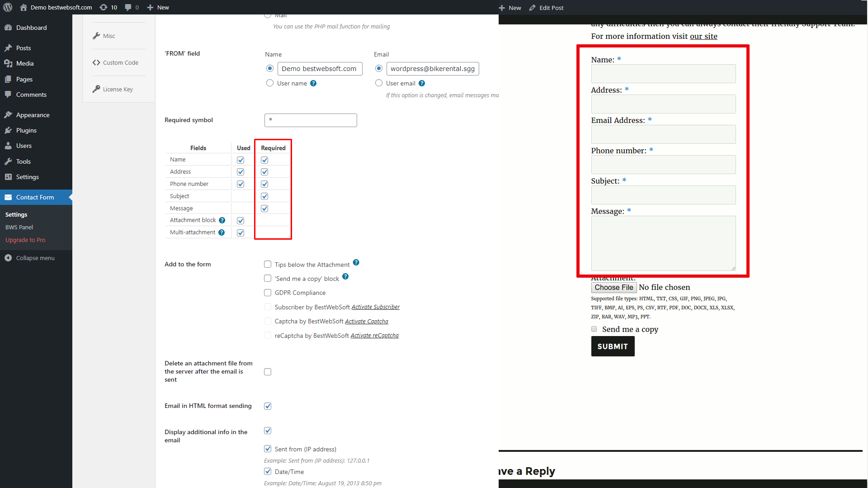Click help icon next to User email option
Screen dimensions: 868x488
(x=422, y=83)
